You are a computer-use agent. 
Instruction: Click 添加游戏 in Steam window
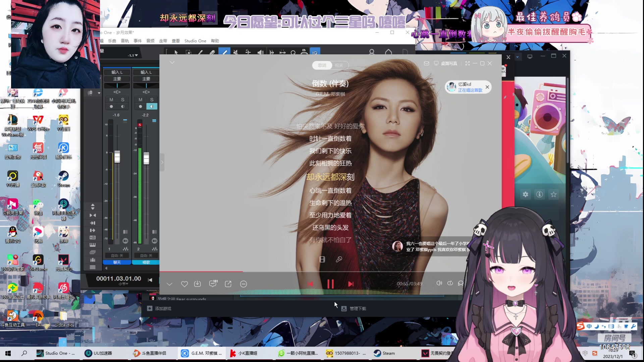coord(159,308)
